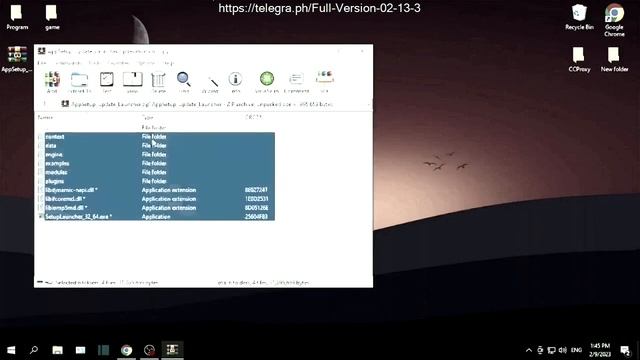Expand the hidden tray icons chevron

click(529, 350)
